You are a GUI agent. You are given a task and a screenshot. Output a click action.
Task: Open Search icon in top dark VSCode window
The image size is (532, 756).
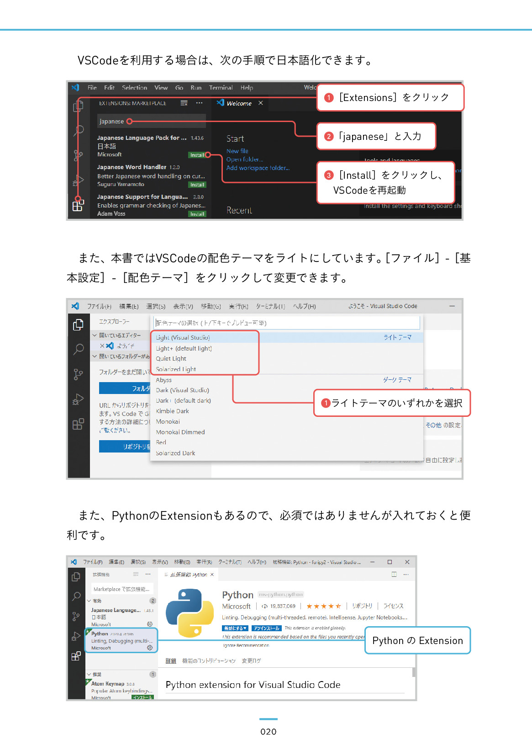[78, 130]
